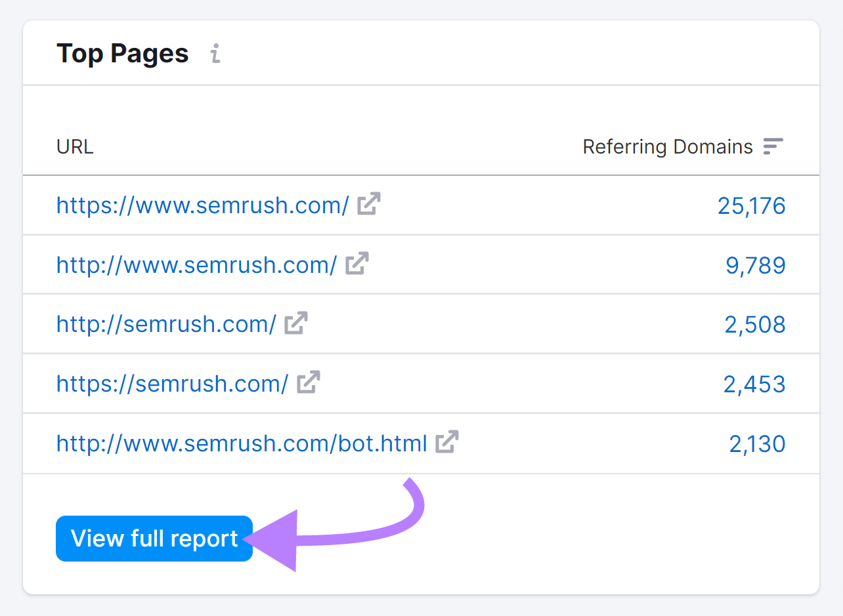This screenshot has width=843, height=616.
Task: Click external link icon beside http://www.semrush.com/
Action: (x=356, y=264)
